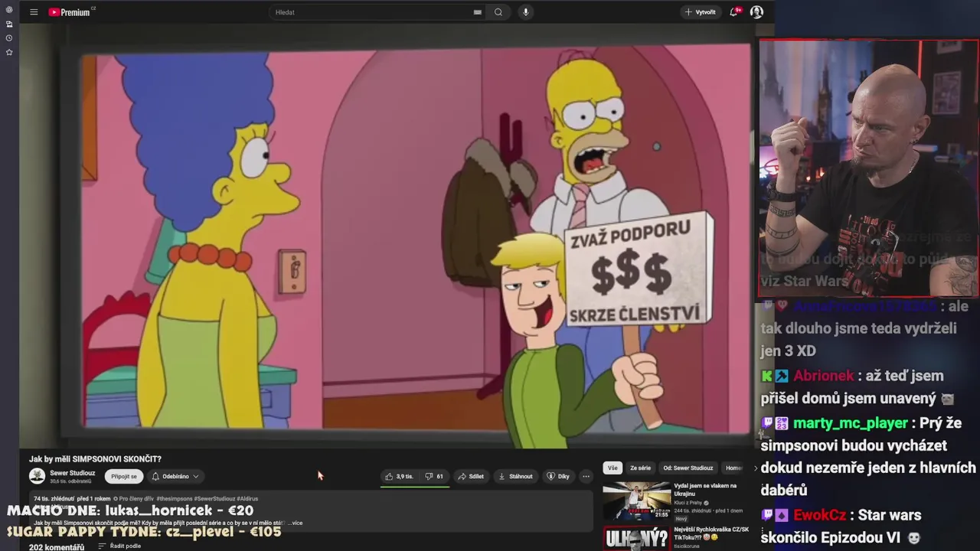
Task: Select the Od: Sewer Studiouz chip
Action: 688,468
